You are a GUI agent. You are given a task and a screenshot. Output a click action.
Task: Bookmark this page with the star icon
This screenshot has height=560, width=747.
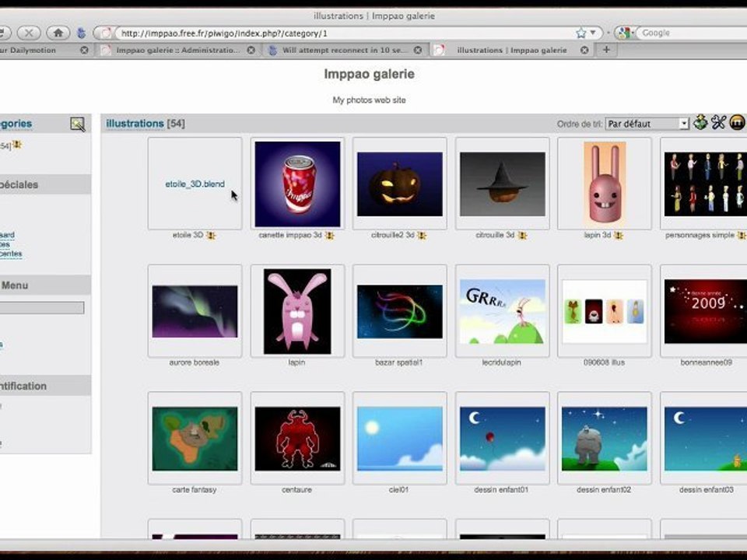580,33
